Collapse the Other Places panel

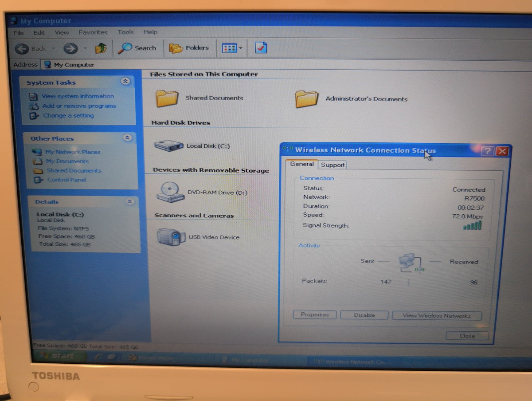(x=128, y=138)
